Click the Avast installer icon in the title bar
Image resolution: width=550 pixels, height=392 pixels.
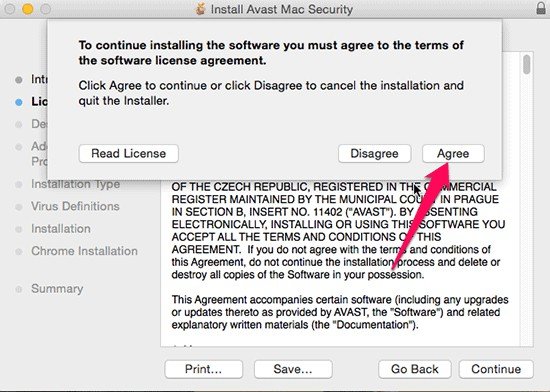pyautogui.click(x=201, y=9)
